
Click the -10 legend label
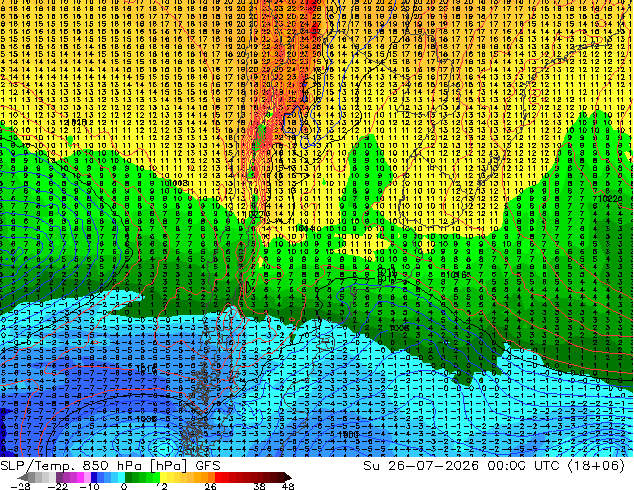click(x=89, y=486)
